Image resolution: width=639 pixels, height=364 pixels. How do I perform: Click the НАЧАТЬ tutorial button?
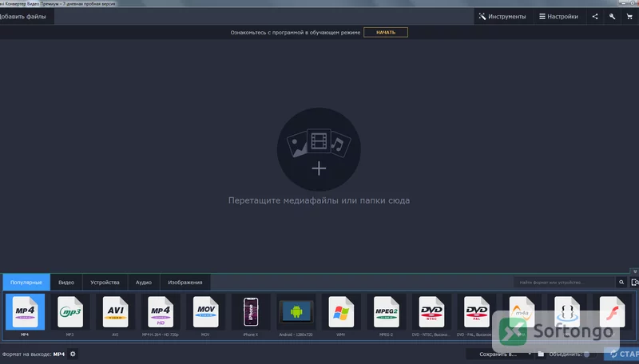point(386,32)
